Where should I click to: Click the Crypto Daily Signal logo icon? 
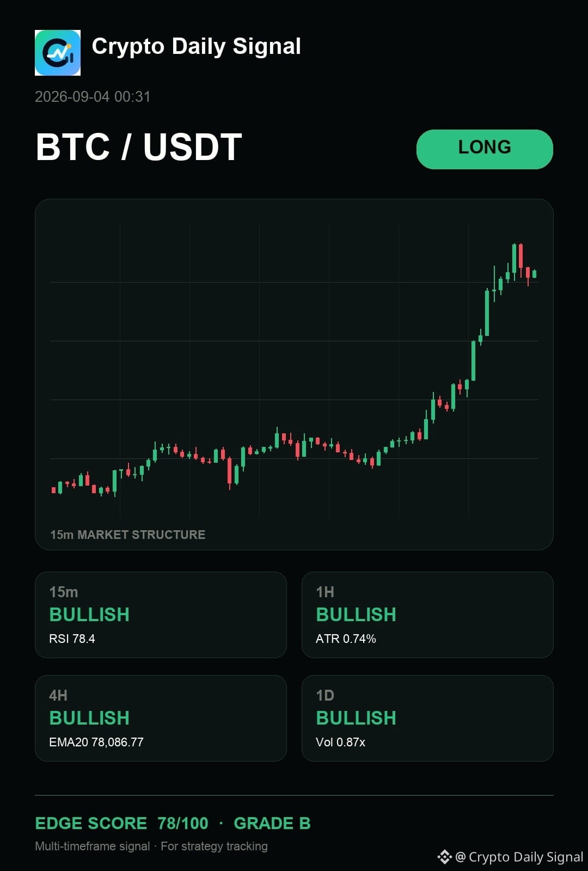(58, 53)
